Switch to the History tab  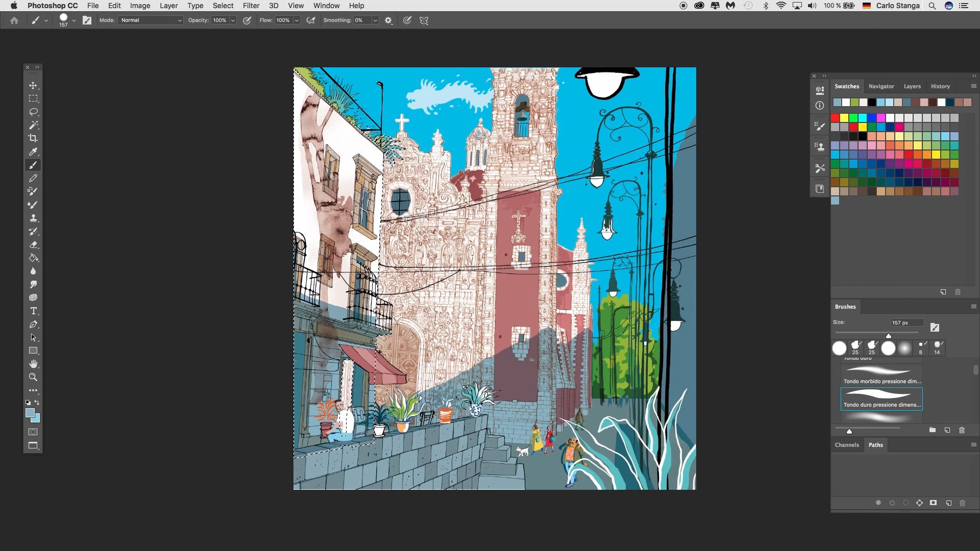pyautogui.click(x=940, y=86)
